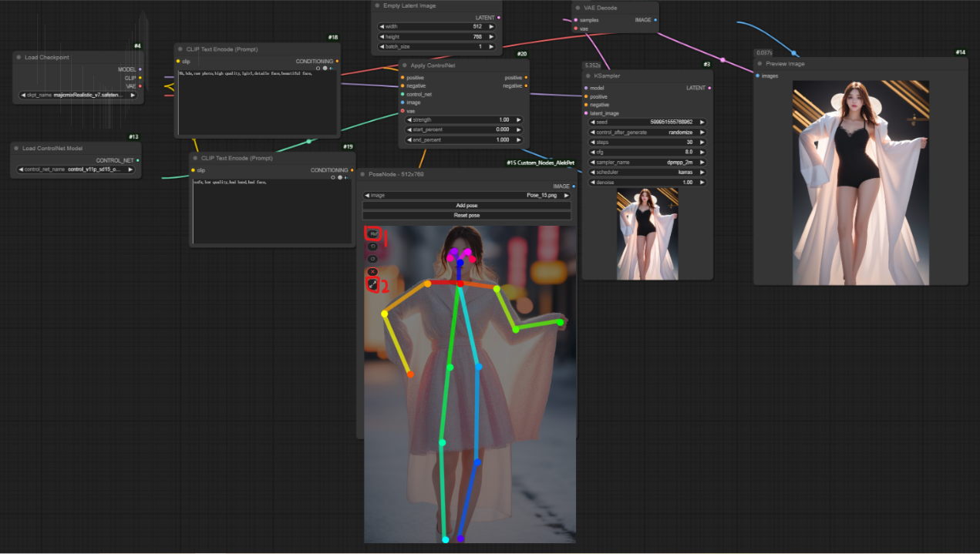Open control_after_generate dropdown set to randomize

(647, 133)
